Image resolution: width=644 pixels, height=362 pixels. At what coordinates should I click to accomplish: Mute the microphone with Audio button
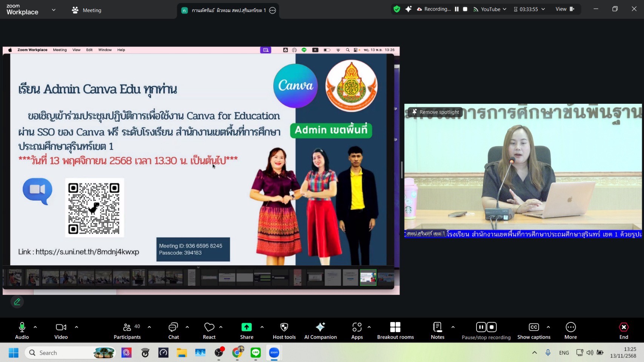pos(22,330)
